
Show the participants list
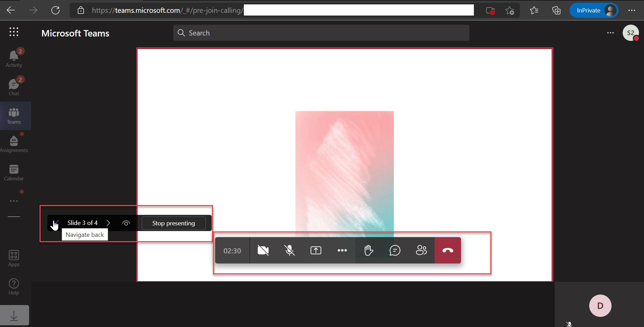(x=421, y=250)
